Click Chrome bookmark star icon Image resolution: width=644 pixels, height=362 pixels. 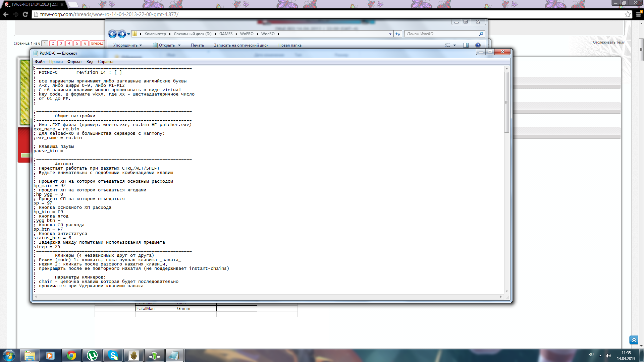click(628, 14)
